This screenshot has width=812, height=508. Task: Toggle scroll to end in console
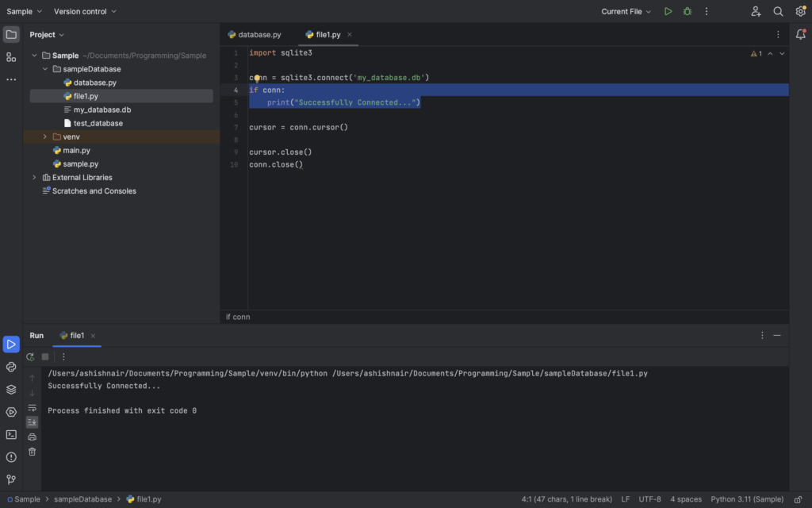[x=32, y=421]
